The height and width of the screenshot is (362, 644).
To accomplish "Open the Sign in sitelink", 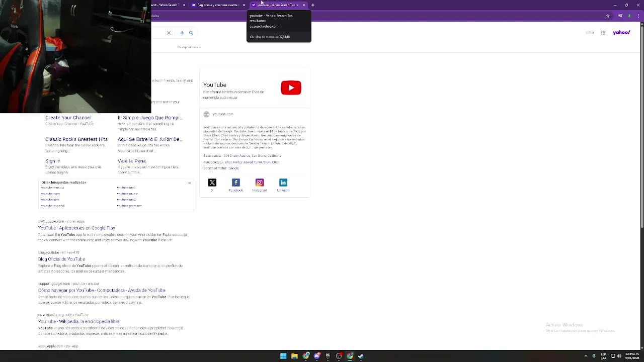I will click(53, 161).
